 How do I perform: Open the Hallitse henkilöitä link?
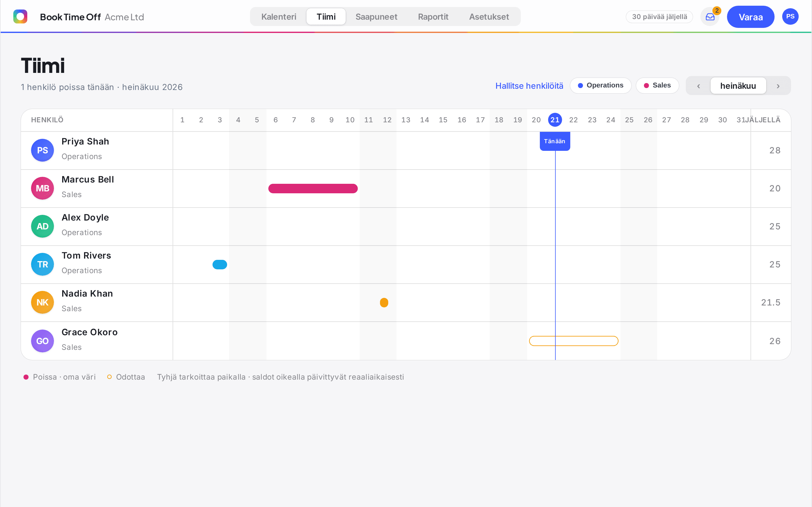[x=529, y=86]
